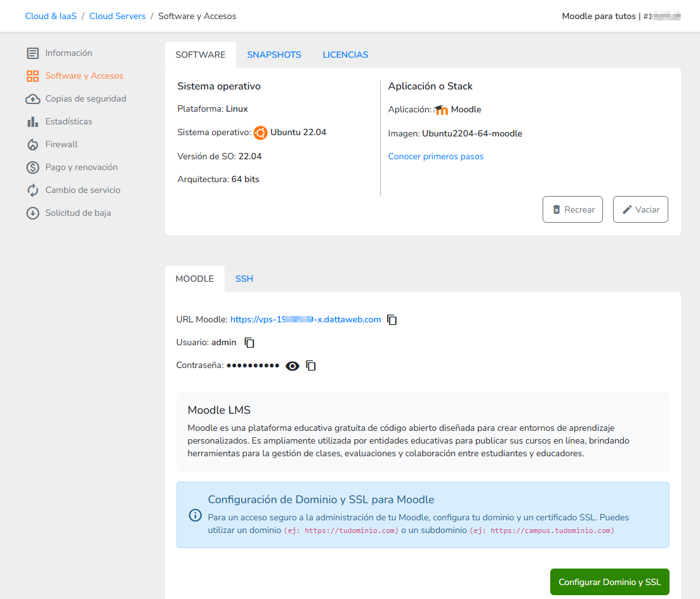Go to Cloud Servers breadcrumb
Image resolution: width=700 pixels, height=599 pixels.
[117, 16]
